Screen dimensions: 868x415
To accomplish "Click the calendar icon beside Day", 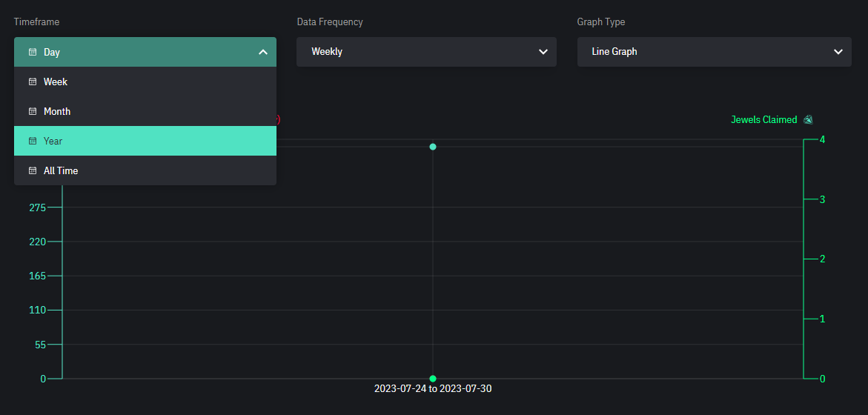I will click(x=33, y=52).
